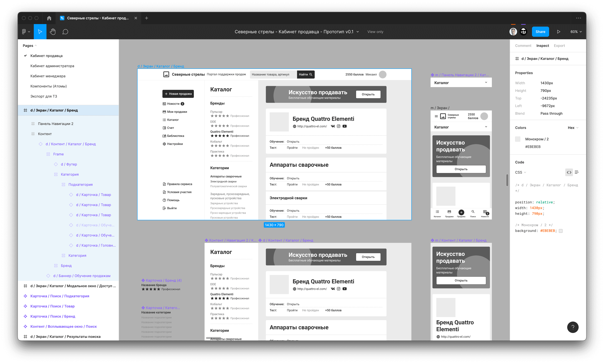Click the plus Продажа icon in mobile bar

tap(461, 212)
